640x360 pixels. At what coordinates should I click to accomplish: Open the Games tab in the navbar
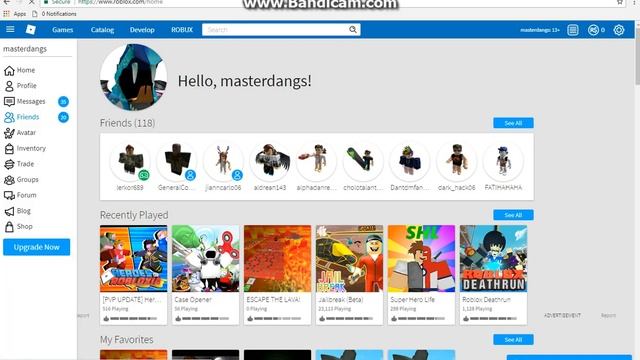coord(62,30)
